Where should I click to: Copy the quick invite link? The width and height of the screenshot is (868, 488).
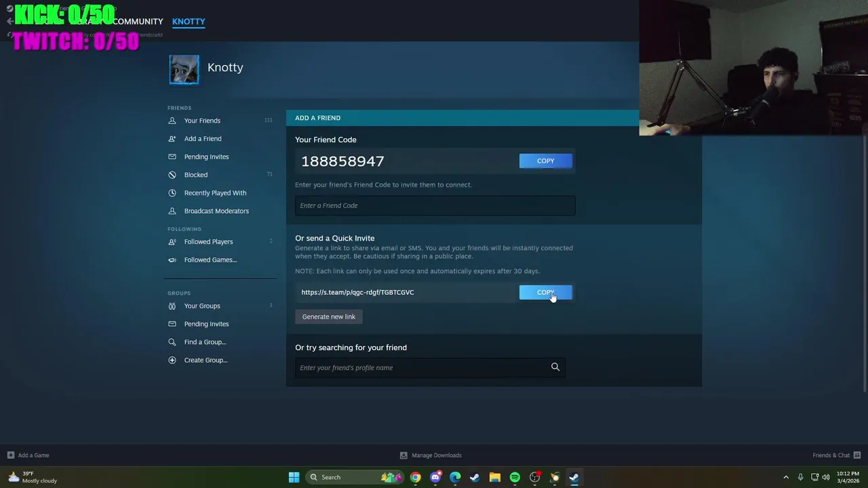coord(546,292)
